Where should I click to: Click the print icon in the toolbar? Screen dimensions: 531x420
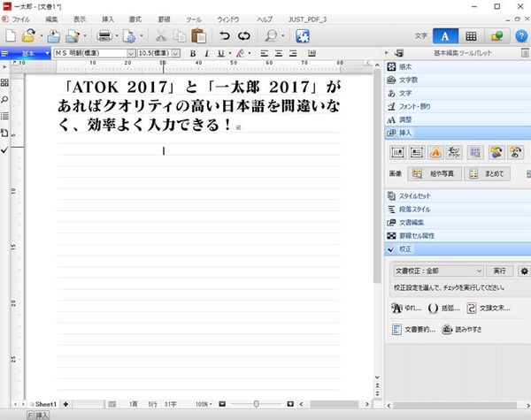click(x=104, y=36)
